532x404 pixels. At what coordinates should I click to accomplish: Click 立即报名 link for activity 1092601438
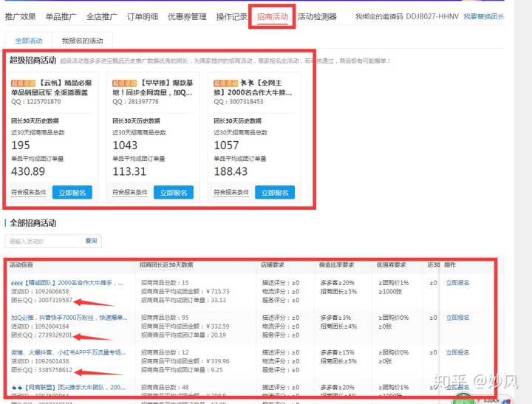pyautogui.click(x=457, y=352)
